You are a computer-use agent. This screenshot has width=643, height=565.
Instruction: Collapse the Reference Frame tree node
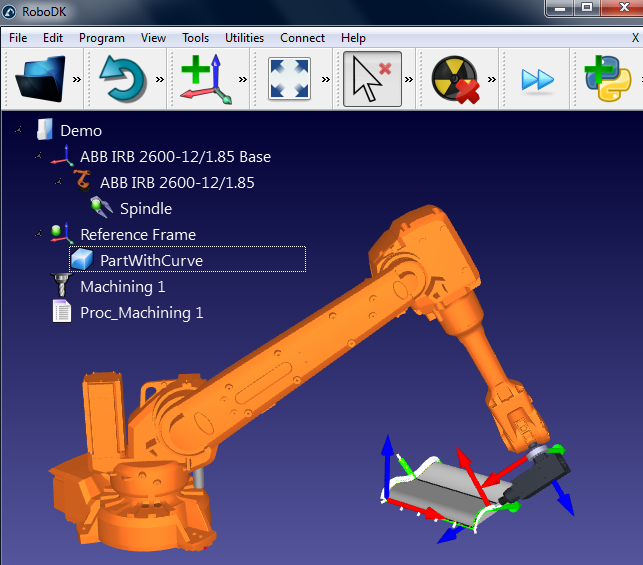point(38,234)
